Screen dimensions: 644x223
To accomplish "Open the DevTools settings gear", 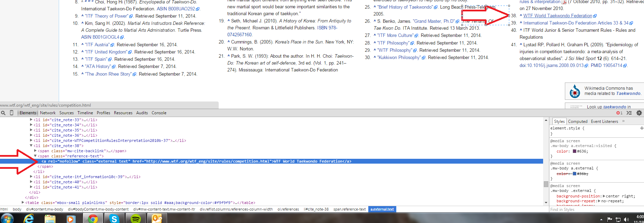I will pos(639,113).
